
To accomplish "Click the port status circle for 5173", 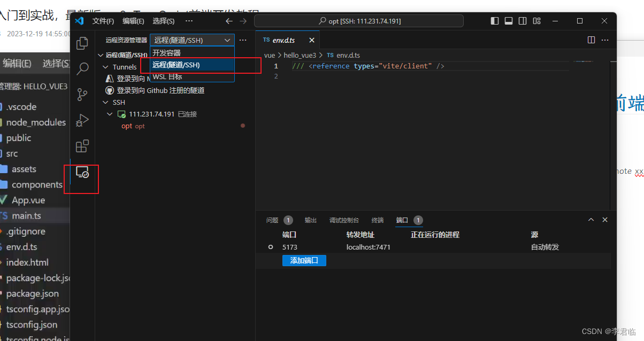I will point(271,247).
